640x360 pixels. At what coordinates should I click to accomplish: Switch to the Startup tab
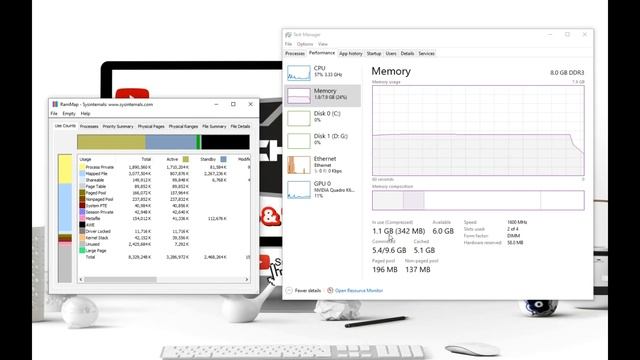(x=373, y=53)
